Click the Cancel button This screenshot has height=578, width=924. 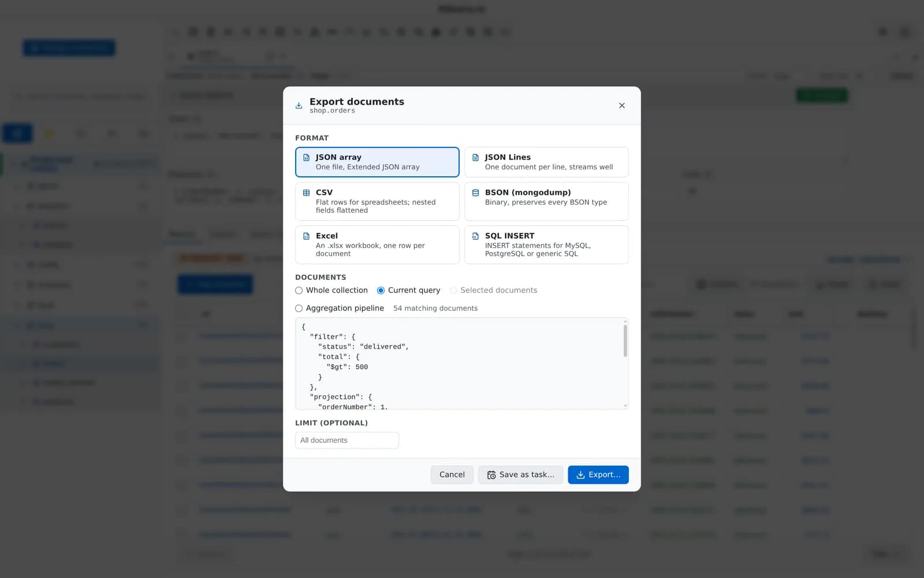click(452, 475)
